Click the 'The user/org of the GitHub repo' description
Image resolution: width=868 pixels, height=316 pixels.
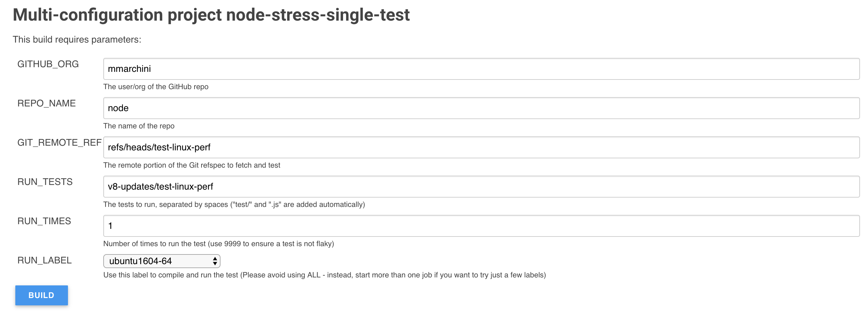(x=156, y=87)
